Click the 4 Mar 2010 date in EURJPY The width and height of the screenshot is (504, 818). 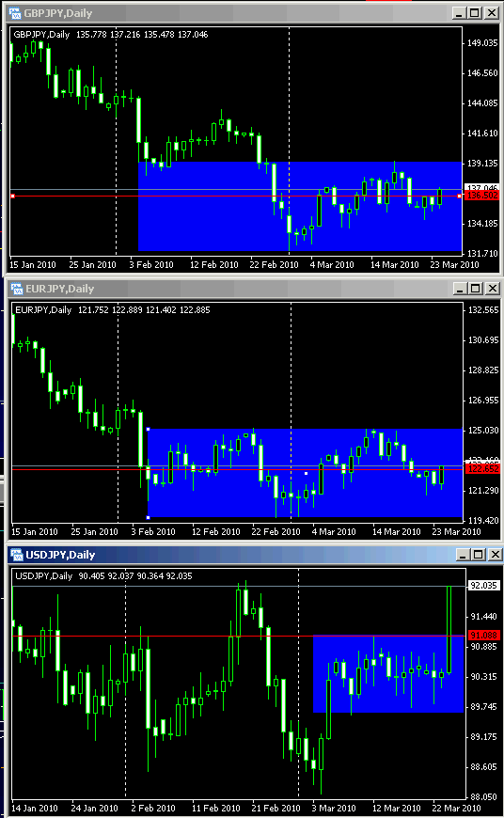334,531
